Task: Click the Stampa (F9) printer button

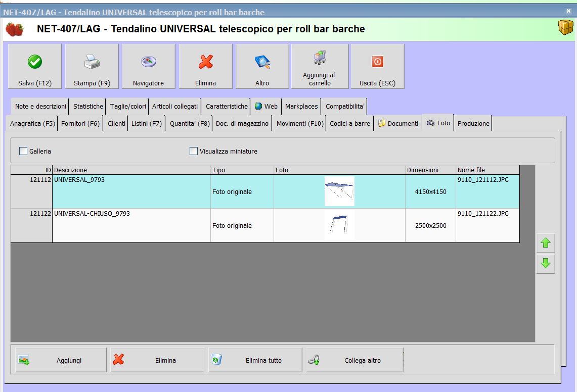Action: pos(92,67)
